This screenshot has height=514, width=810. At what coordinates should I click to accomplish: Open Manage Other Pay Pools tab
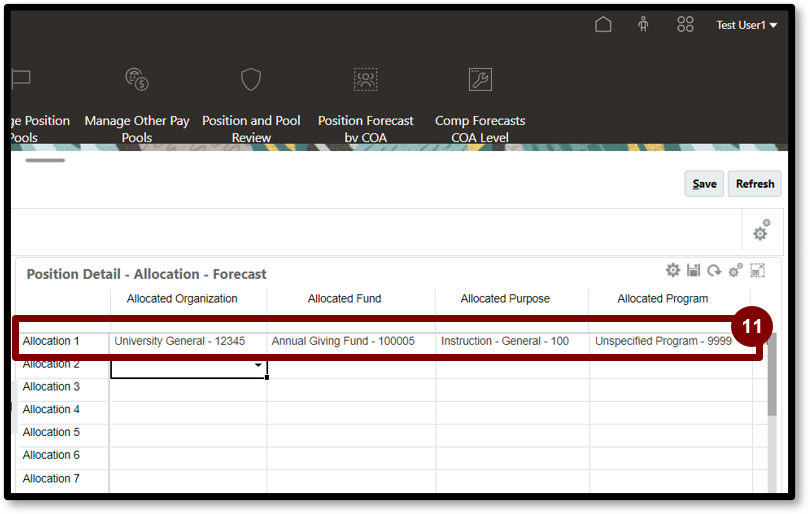(x=137, y=129)
